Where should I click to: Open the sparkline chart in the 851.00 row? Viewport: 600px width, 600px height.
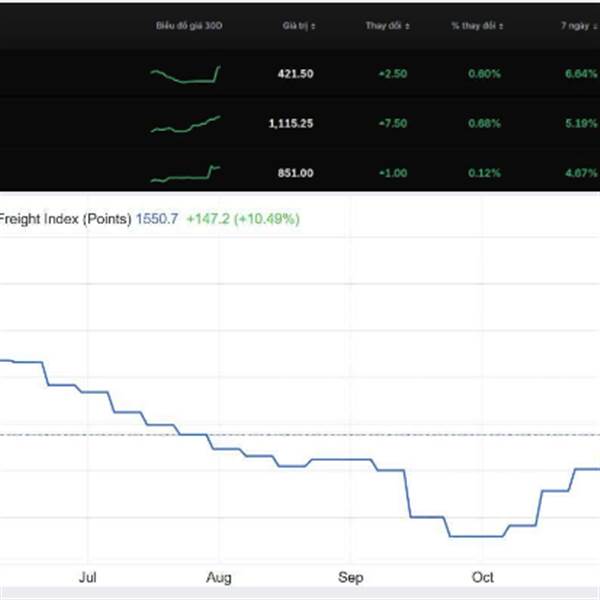point(186,173)
